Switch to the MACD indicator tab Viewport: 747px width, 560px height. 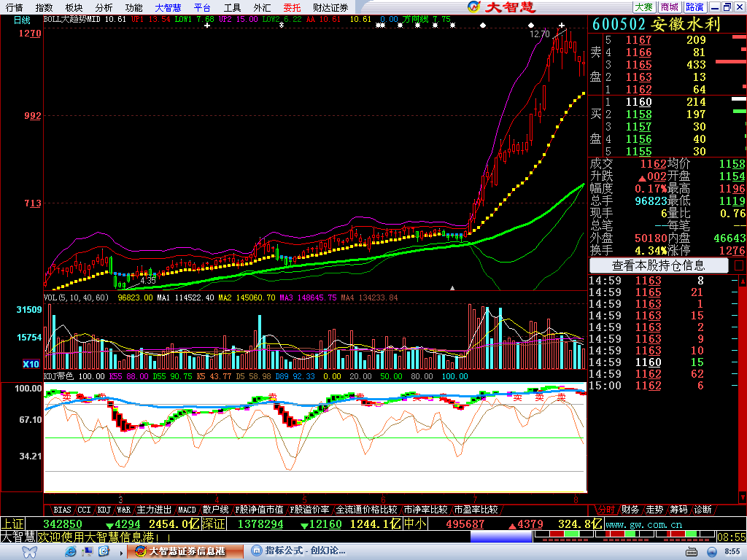click(x=187, y=510)
